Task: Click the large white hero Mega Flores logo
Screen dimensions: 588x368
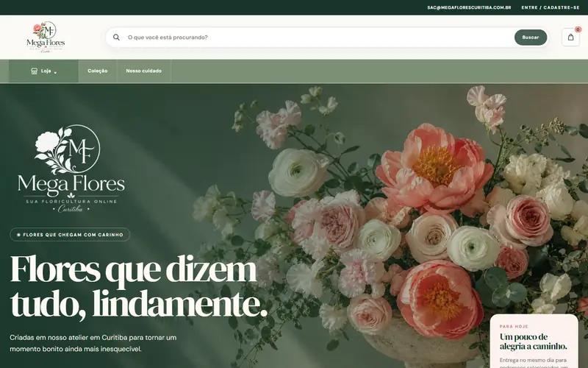Action: [x=71, y=169]
